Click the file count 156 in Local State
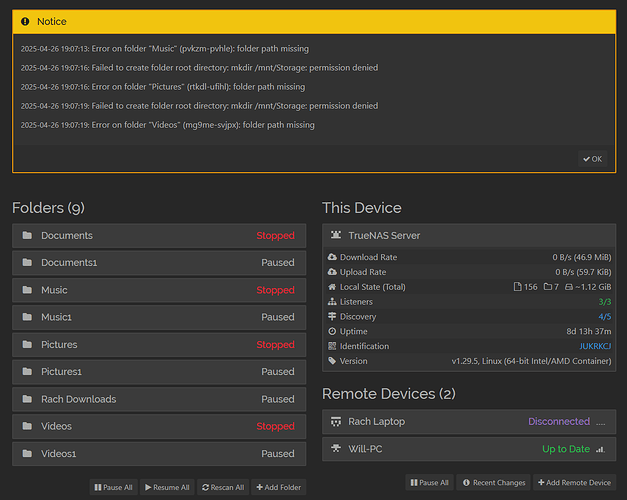The height and width of the screenshot is (500, 627). pyautogui.click(x=531, y=287)
